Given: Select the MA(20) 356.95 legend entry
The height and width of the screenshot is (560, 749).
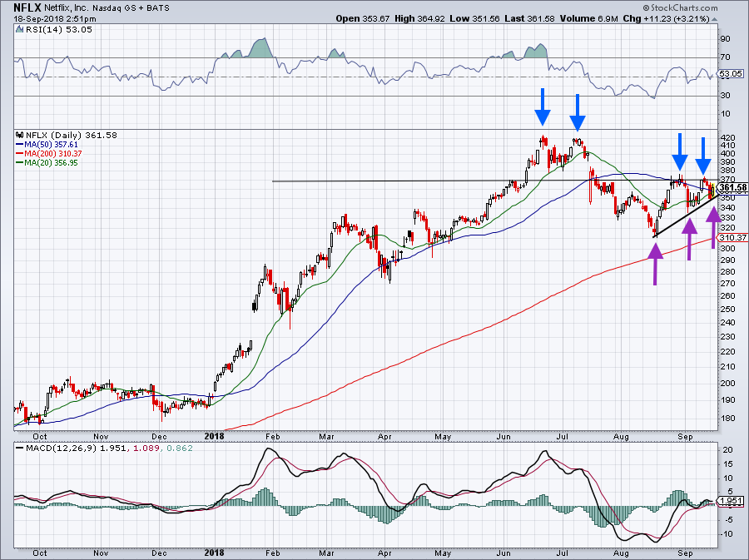Looking at the screenshot, I should click(51, 163).
